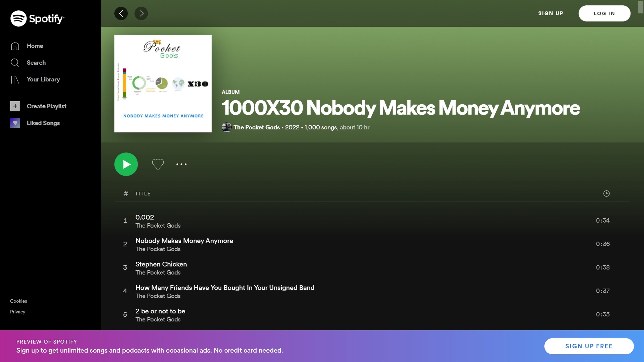Click artist name under track 0.002

click(158, 226)
